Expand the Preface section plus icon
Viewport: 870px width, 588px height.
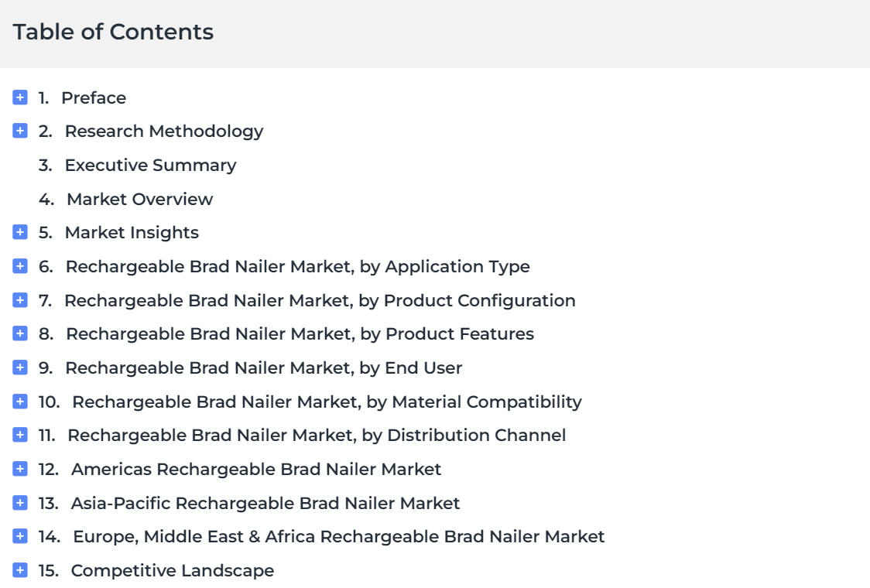tap(20, 97)
